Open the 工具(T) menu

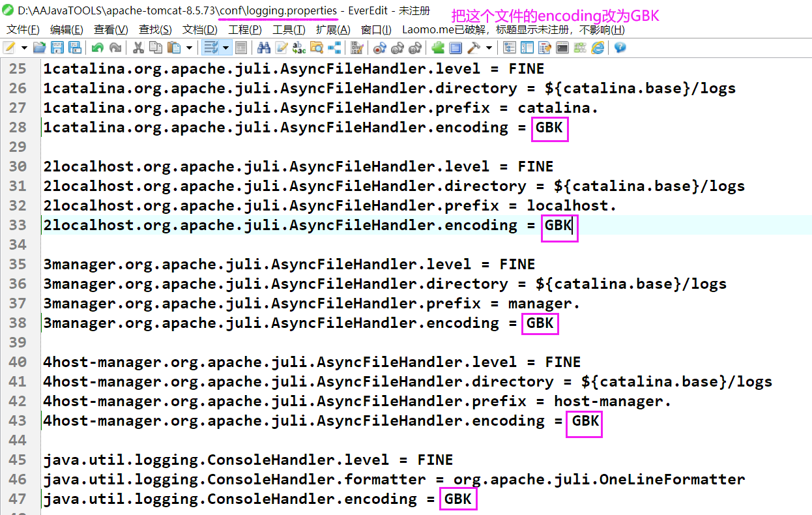pos(289,30)
